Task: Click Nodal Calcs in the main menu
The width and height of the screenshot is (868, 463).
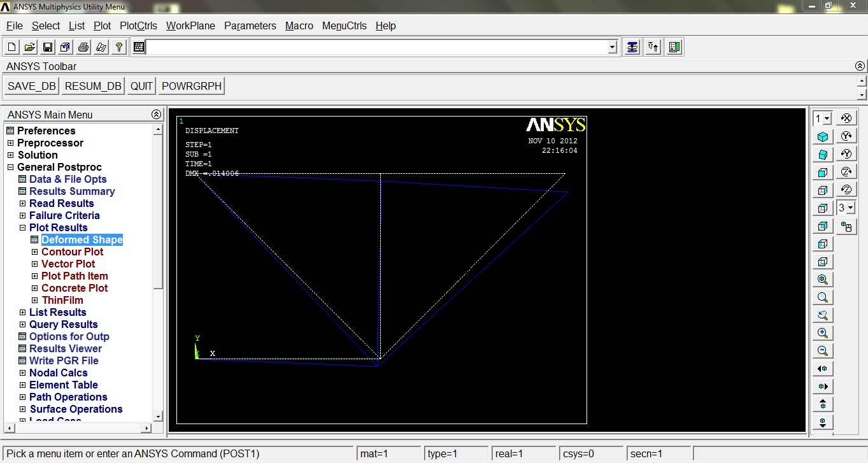Action: point(59,373)
